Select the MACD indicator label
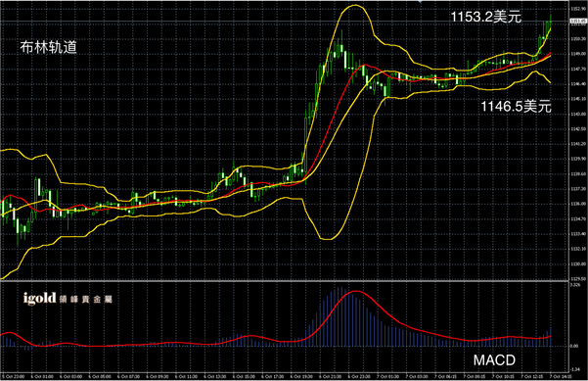The width and height of the screenshot is (588, 381). (494, 360)
